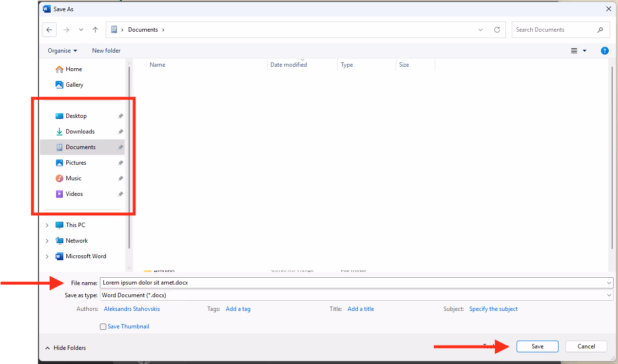Select Downloads in the sidebar

click(80, 132)
